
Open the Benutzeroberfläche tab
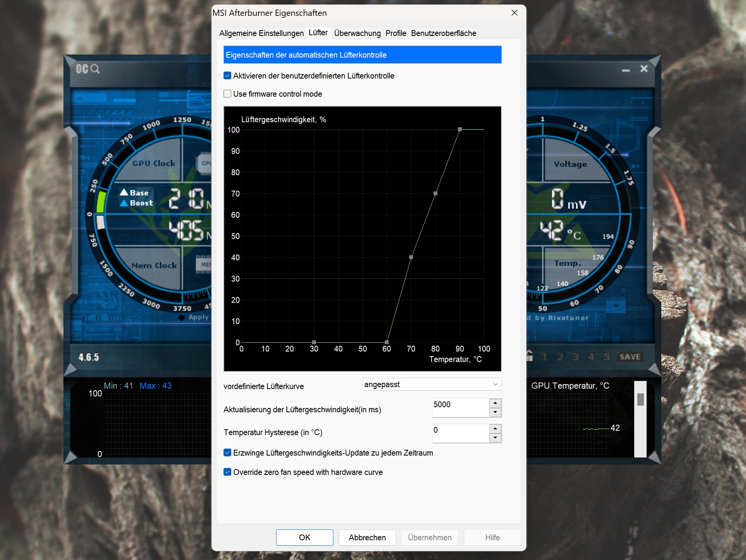443,33
